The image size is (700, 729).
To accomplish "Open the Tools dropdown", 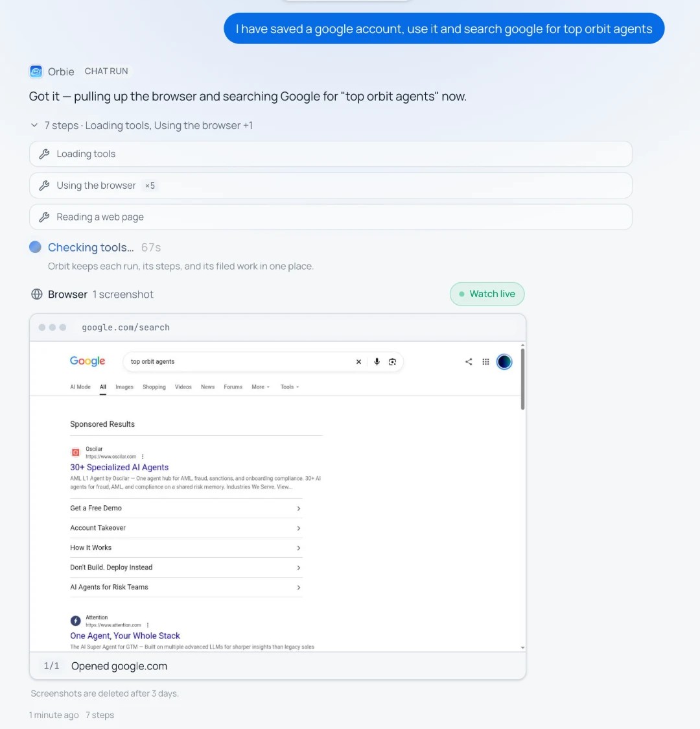I will click(x=290, y=387).
